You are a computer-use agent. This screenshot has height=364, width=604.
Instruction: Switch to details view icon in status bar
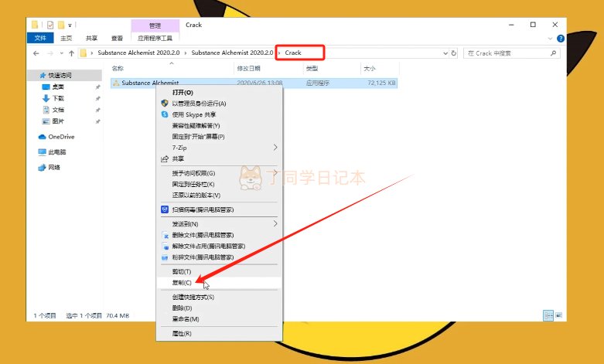click(x=548, y=315)
